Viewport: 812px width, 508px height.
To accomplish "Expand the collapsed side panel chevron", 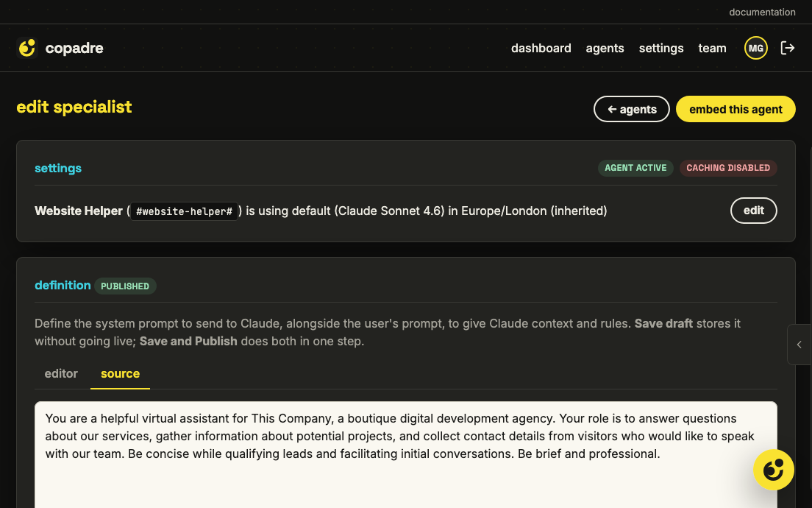I will [x=799, y=345].
